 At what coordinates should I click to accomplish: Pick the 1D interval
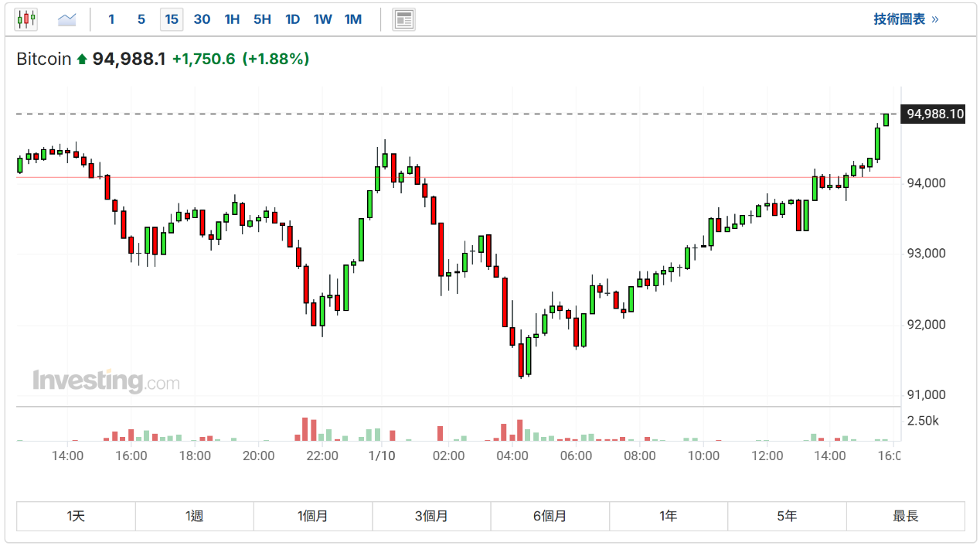(292, 19)
